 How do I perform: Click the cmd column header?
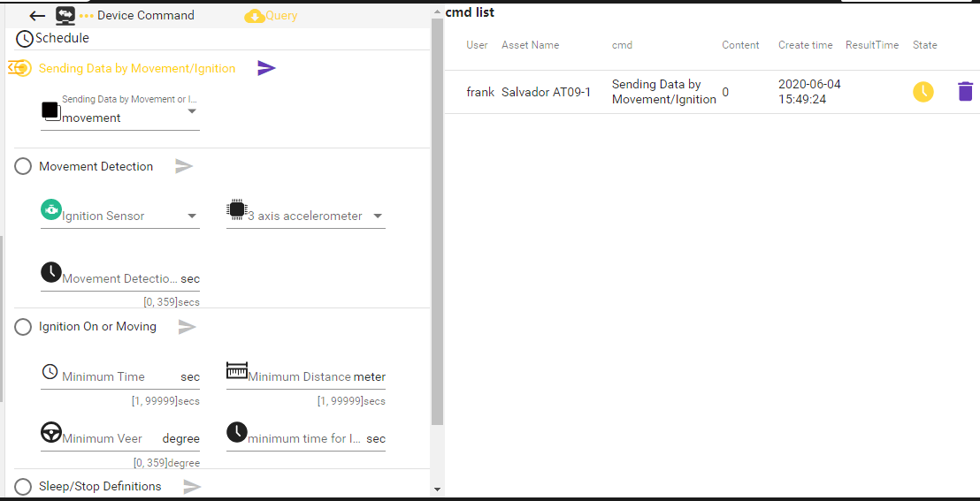622,45
